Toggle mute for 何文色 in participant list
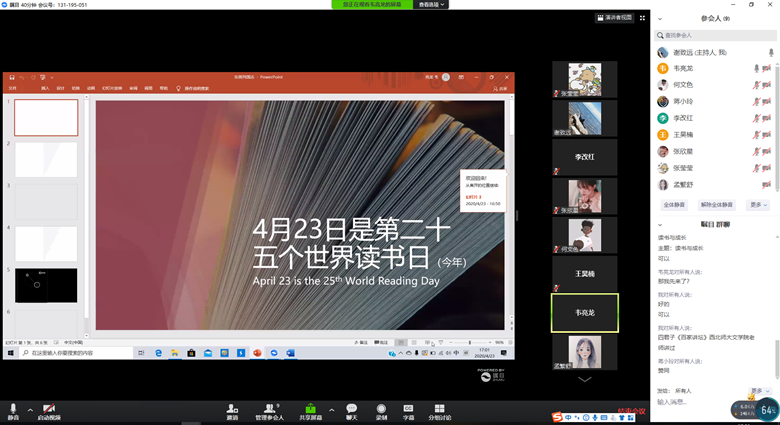The height and width of the screenshot is (425, 780). (757, 85)
